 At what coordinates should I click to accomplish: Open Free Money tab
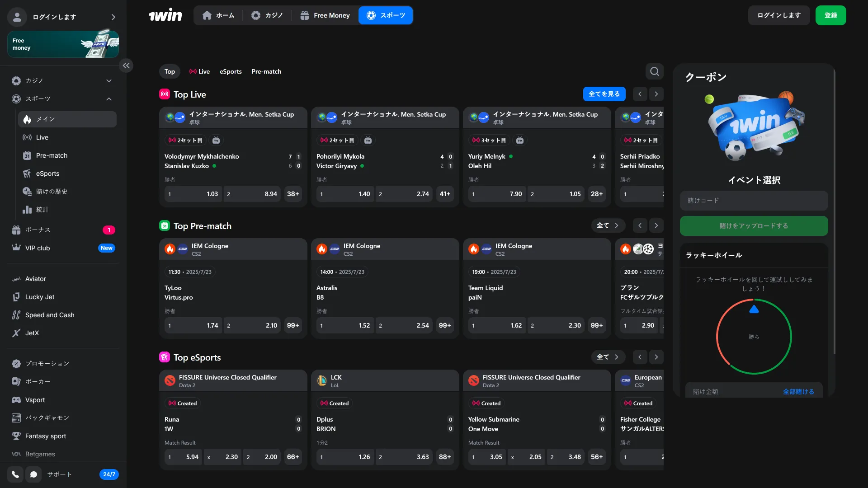click(325, 15)
